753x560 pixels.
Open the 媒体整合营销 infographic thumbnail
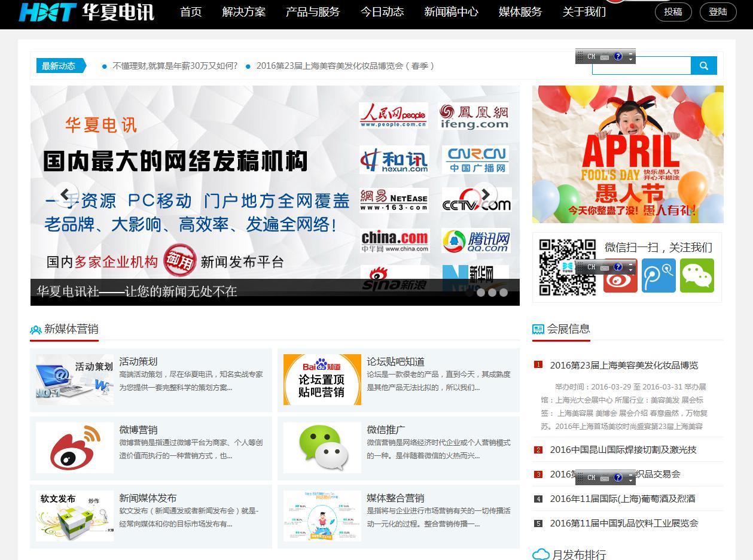point(322,516)
